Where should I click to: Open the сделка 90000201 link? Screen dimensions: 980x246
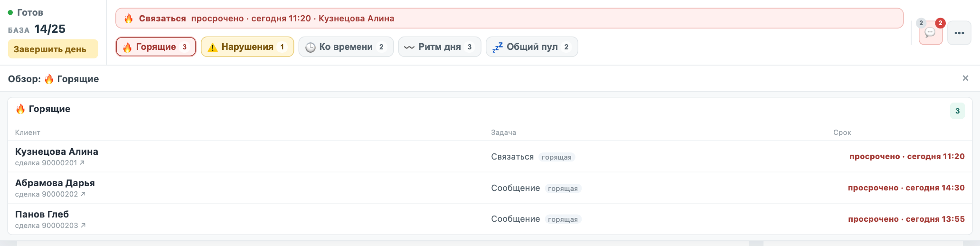[x=50, y=163]
